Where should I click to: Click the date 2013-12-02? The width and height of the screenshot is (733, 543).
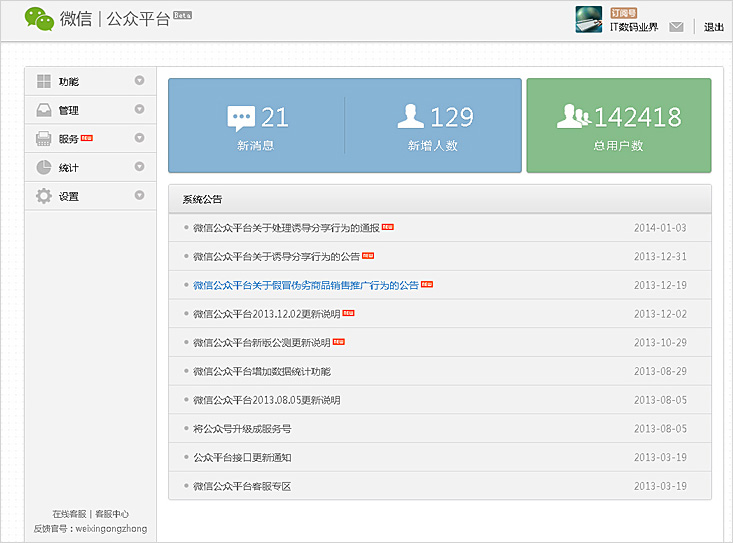(x=660, y=314)
